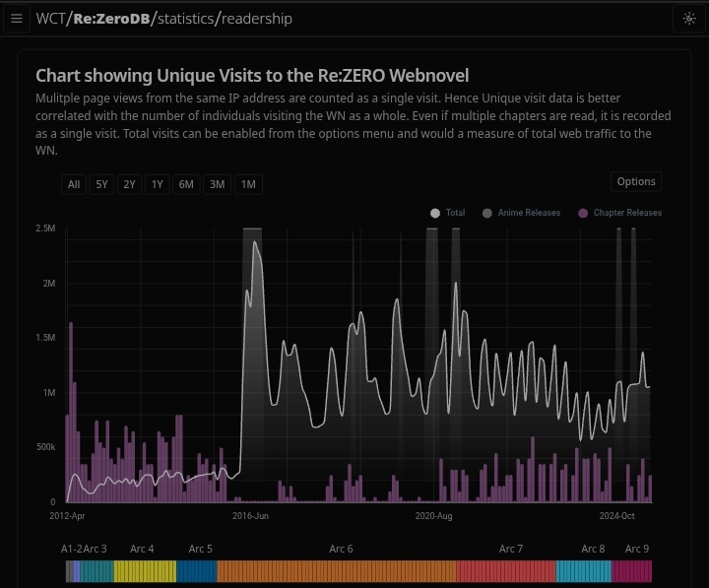709x588 pixels.
Task: Click the 2020-Aug x-axis label
Action: (433, 516)
